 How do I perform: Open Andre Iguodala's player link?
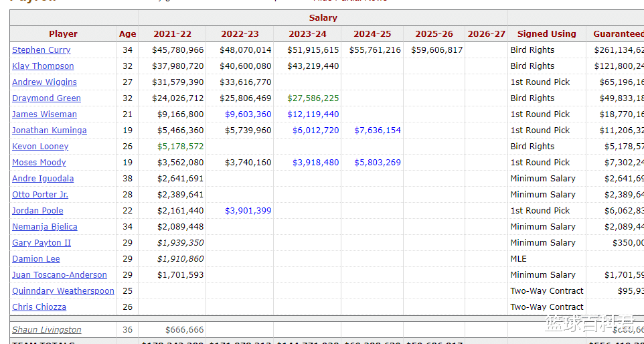tap(43, 179)
